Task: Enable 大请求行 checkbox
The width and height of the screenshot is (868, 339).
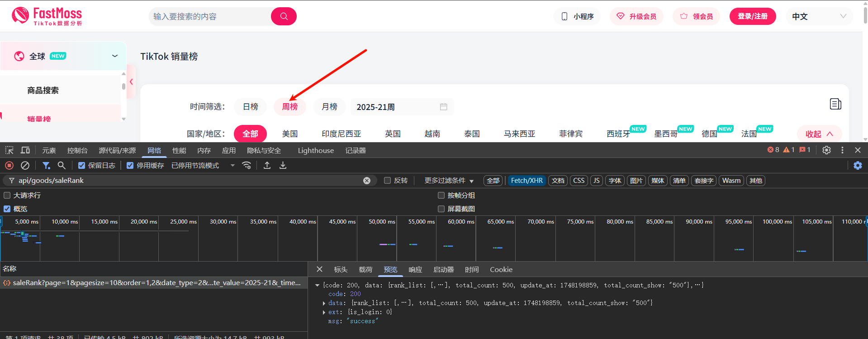Action: pos(7,196)
